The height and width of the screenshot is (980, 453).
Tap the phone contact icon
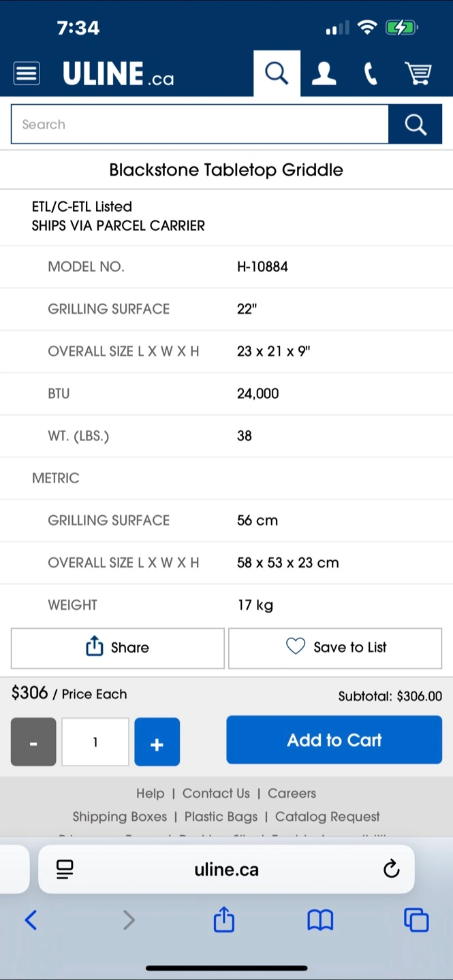click(371, 73)
